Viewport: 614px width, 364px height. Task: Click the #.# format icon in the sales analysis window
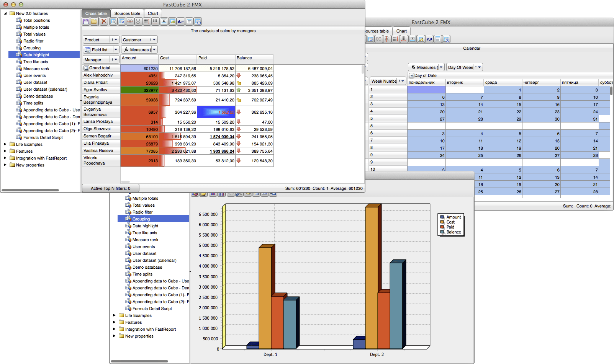click(x=181, y=21)
